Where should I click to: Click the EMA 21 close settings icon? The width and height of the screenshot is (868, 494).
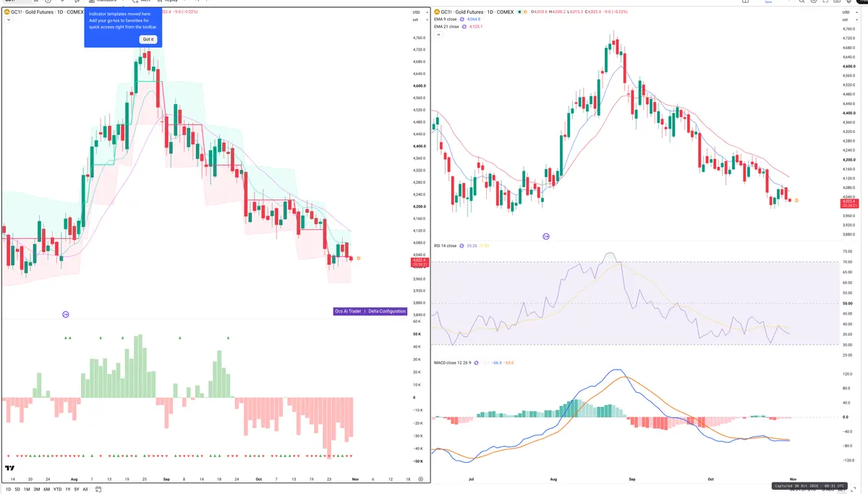point(464,27)
